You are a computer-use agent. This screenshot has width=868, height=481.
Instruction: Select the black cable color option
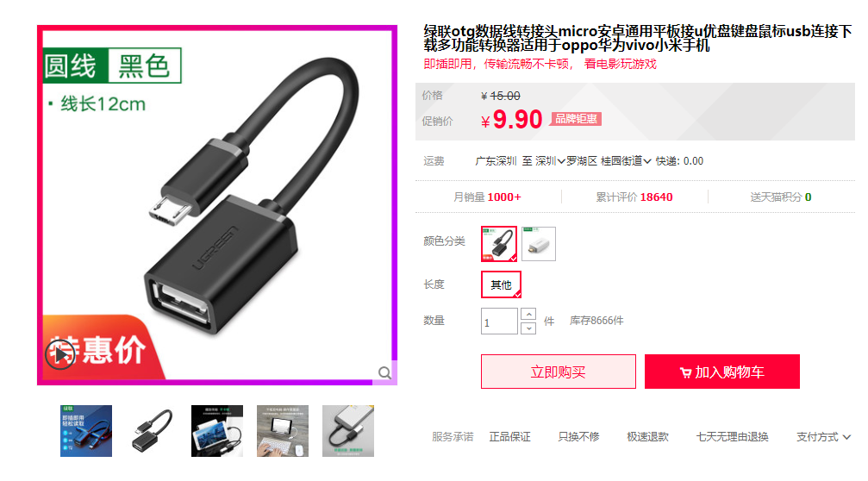499,244
